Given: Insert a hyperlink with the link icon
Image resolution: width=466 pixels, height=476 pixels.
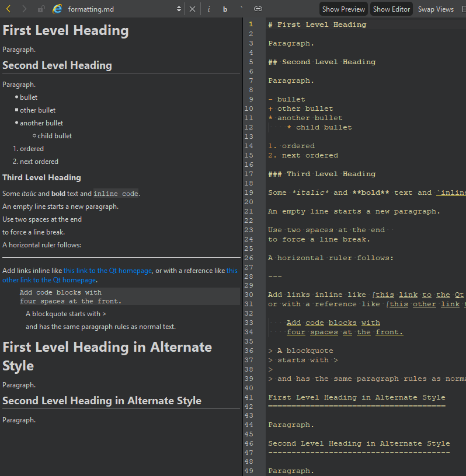Looking at the screenshot, I should pos(258,9).
